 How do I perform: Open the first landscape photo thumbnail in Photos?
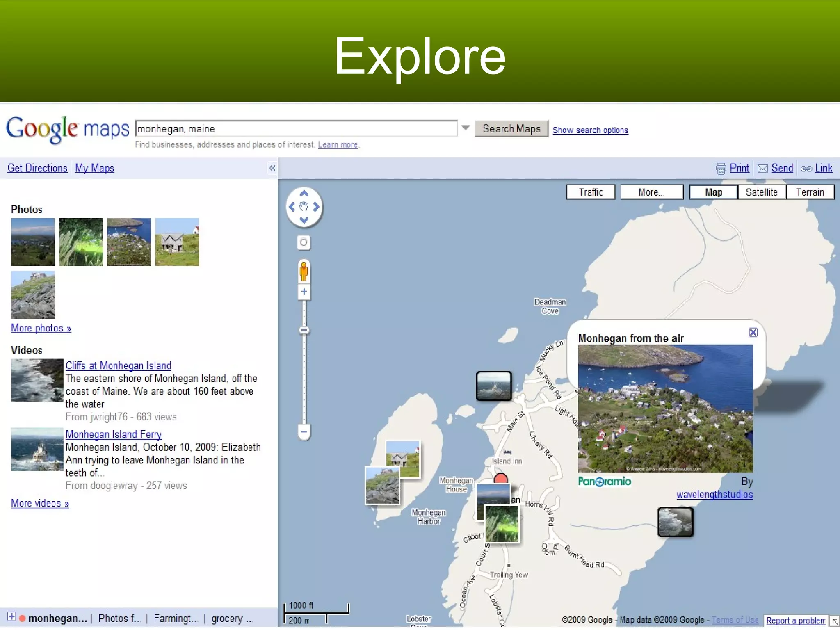click(33, 242)
